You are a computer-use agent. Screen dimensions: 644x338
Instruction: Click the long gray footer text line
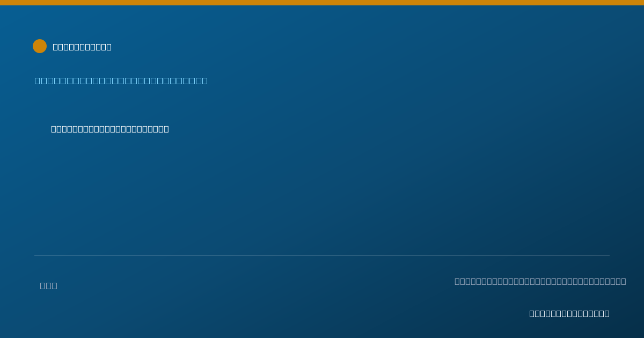click(540, 281)
